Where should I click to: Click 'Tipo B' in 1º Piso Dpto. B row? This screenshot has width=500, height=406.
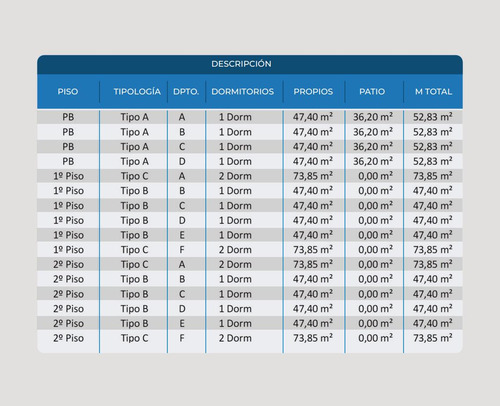pyautogui.click(x=134, y=191)
